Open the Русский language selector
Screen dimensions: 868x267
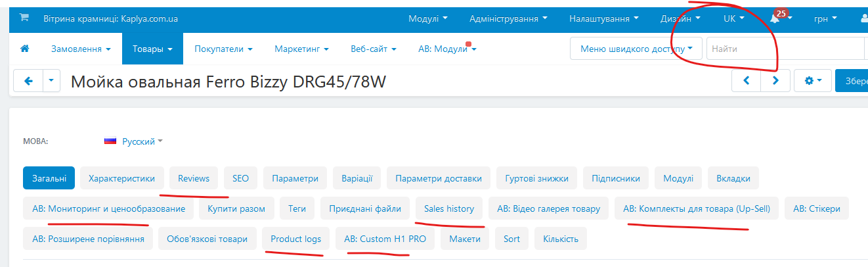point(133,141)
